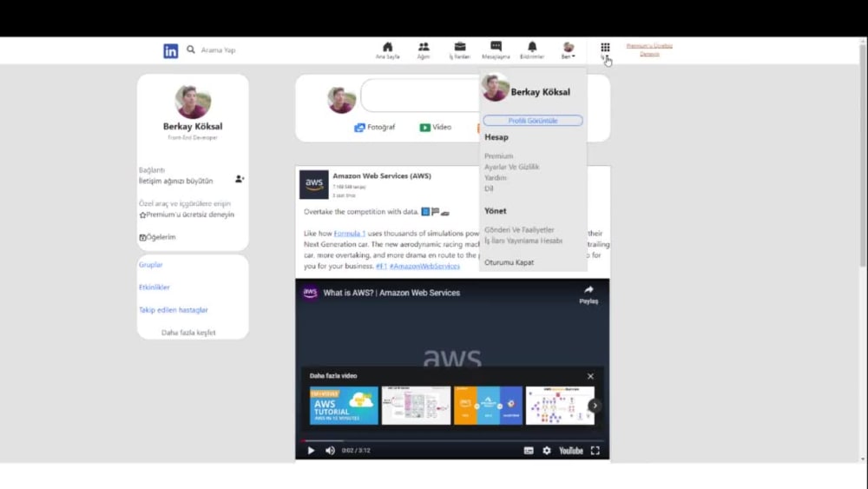Focus the Arama Yap search field
The width and height of the screenshot is (868, 489).
tap(219, 50)
